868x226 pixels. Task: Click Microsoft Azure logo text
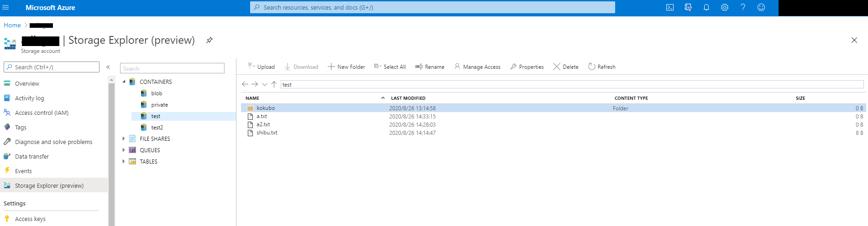[x=50, y=8]
